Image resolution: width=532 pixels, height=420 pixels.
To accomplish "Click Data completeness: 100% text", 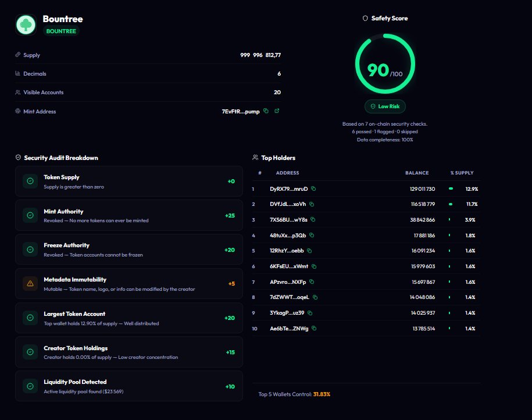I will pos(385,140).
